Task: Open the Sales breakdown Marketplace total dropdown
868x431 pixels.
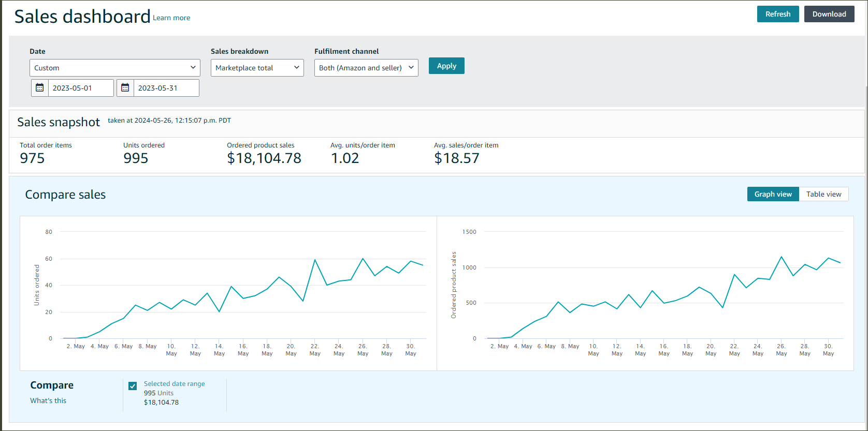Action: click(x=257, y=68)
